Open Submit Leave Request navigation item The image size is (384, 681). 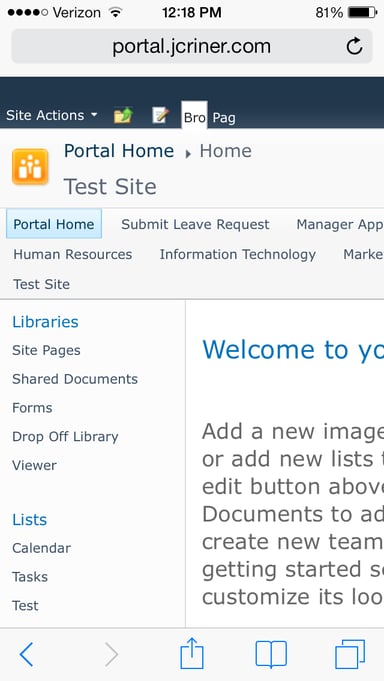(x=195, y=224)
